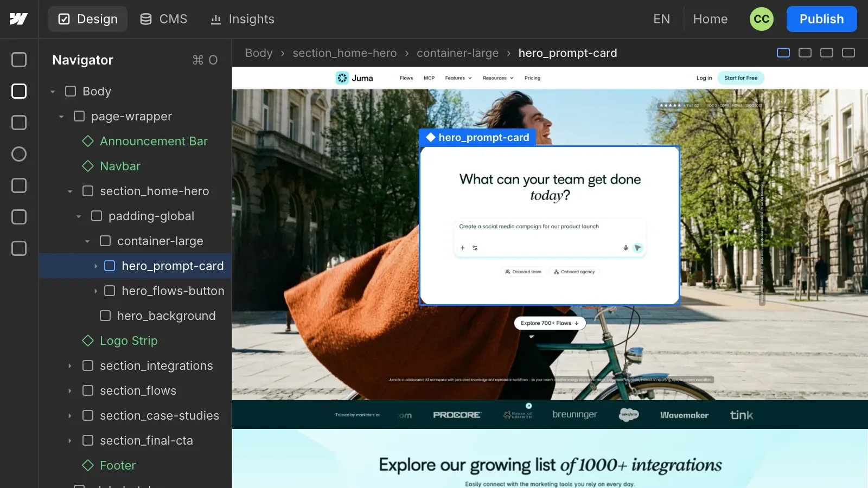
Task: Click the settings sliders icon in prompt box
Action: coord(475,248)
